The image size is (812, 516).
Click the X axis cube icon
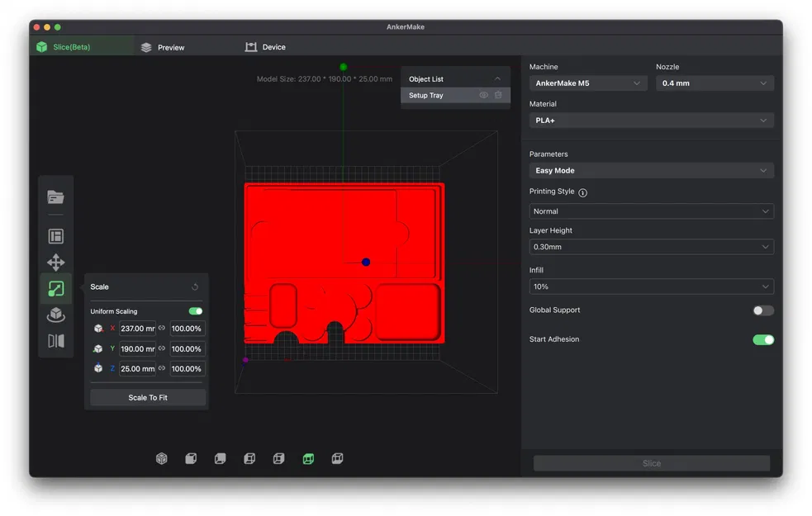click(x=98, y=328)
